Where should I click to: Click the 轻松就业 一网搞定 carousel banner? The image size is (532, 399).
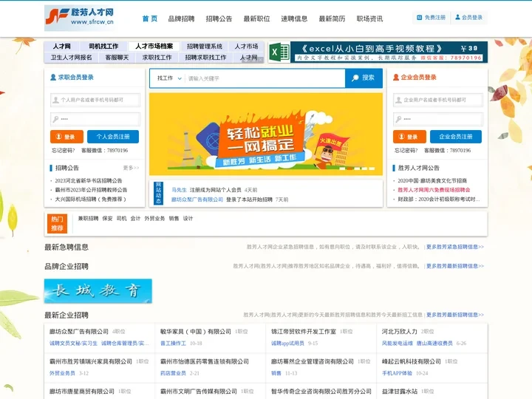[266, 134]
